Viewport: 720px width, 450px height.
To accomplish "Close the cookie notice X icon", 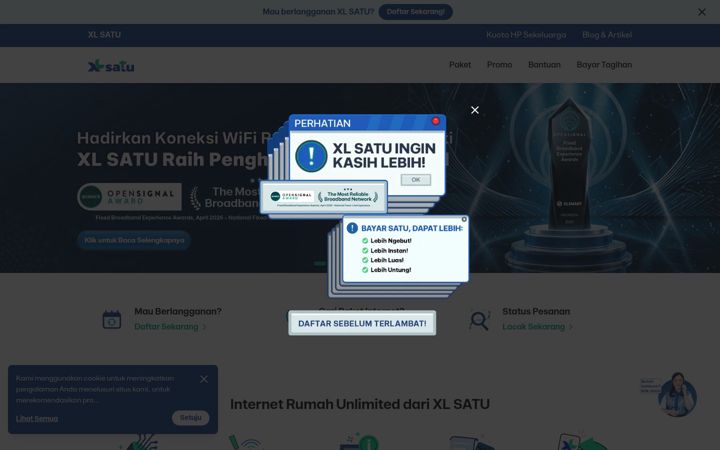I will coord(204,379).
